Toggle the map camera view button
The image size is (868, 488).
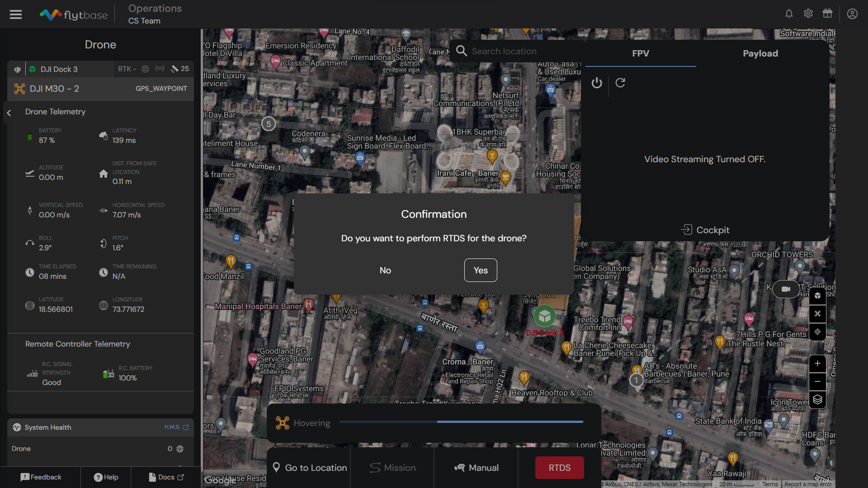[786, 289]
